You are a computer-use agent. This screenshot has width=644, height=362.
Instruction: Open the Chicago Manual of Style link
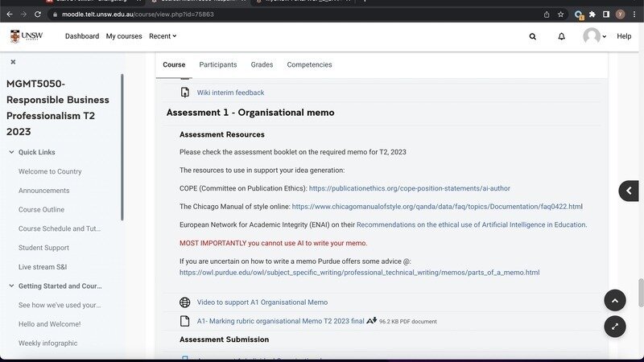coord(437,207)
